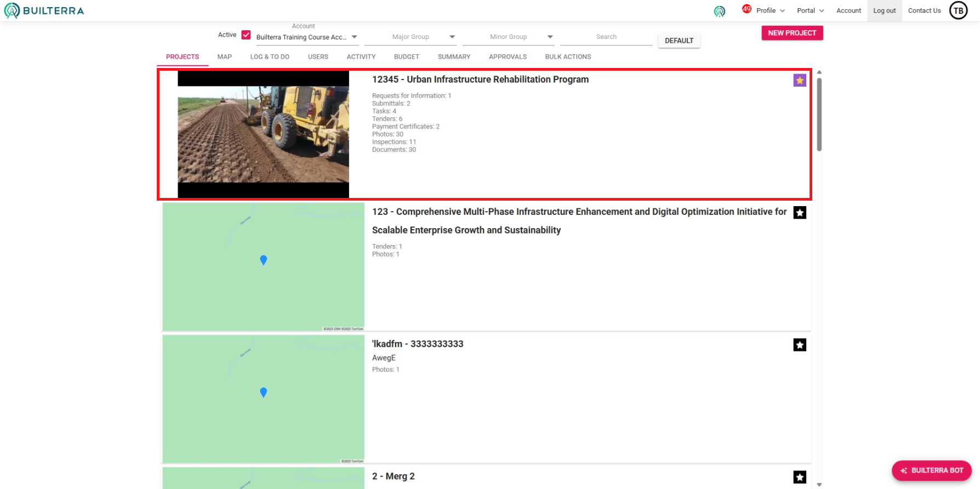Open the 'lkadfm - 3333333333 title
The width and height of the screenshot is (980, 489).
(x=418, y=344)
